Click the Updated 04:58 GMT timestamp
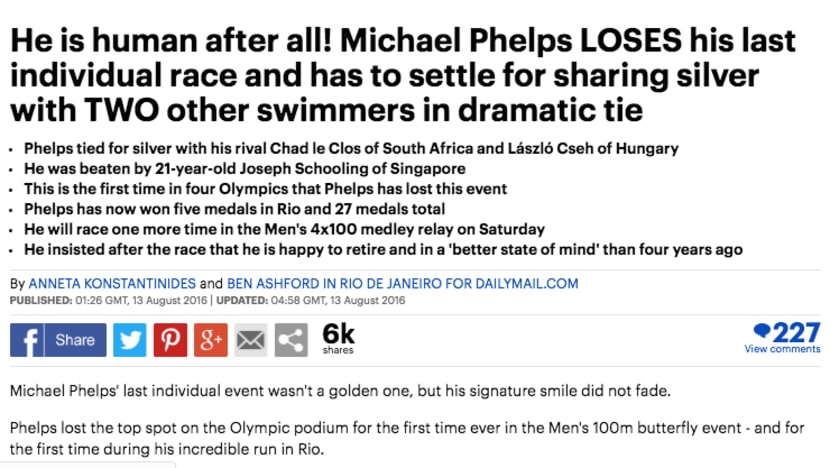This screenshot has height=468, width=830. (311, 301)
